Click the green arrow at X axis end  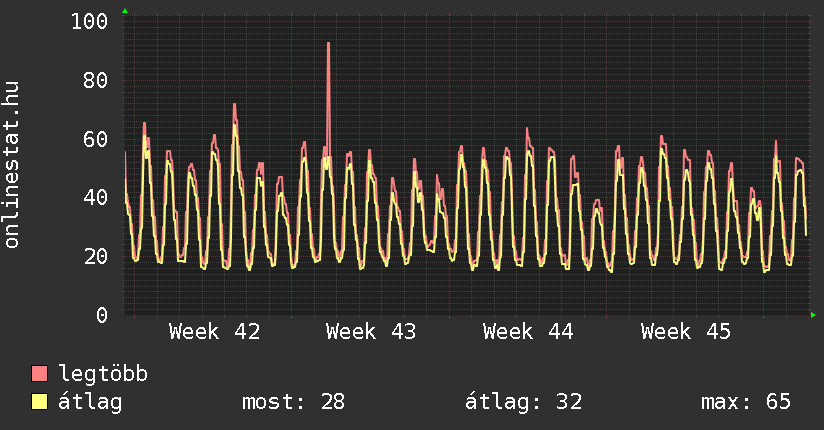point(814,315)
